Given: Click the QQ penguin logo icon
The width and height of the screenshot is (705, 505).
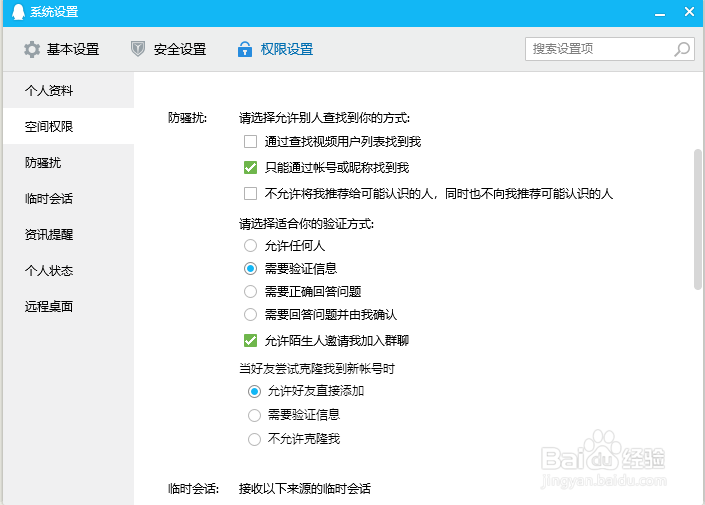Looking at the screenshot, I should 18,12.
